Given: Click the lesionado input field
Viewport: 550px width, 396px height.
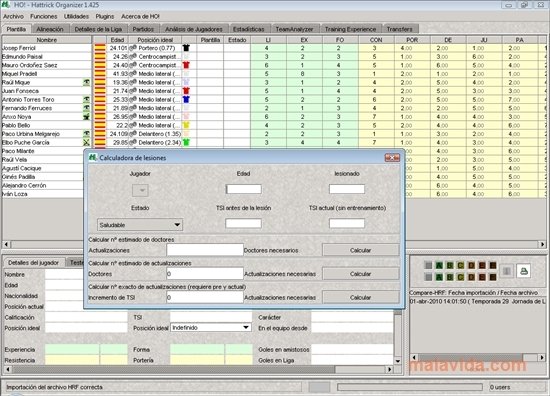Looking at the screenshot, I should [x=347, y=189].
